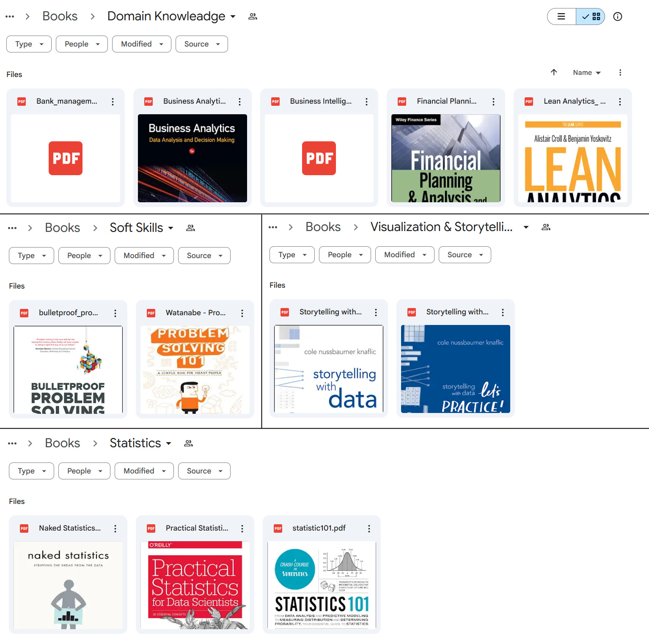Viewport: 649px width, 644px height.
Task: Show hidden breadcrumb path in Soft Skills pane
Action: [x=12, y=228]
